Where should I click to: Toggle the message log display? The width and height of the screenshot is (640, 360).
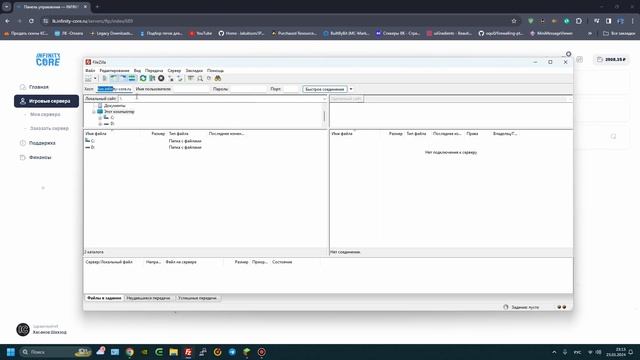pos(105,78)
